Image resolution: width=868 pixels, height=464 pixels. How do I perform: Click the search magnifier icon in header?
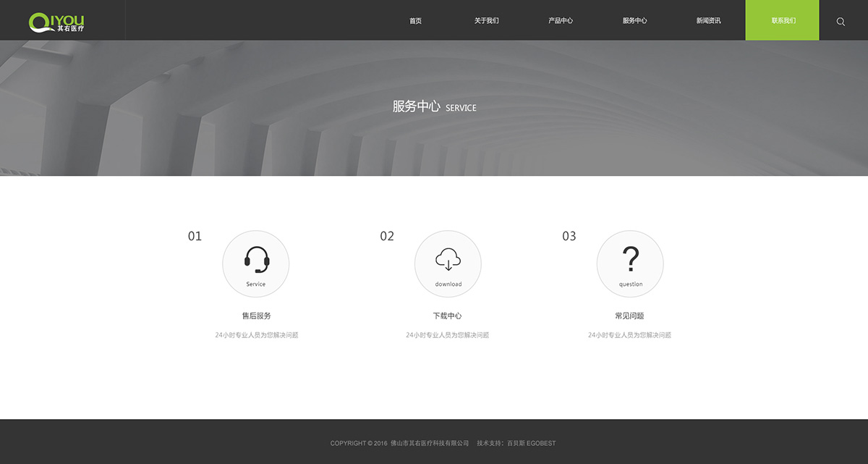coord(841,22)
